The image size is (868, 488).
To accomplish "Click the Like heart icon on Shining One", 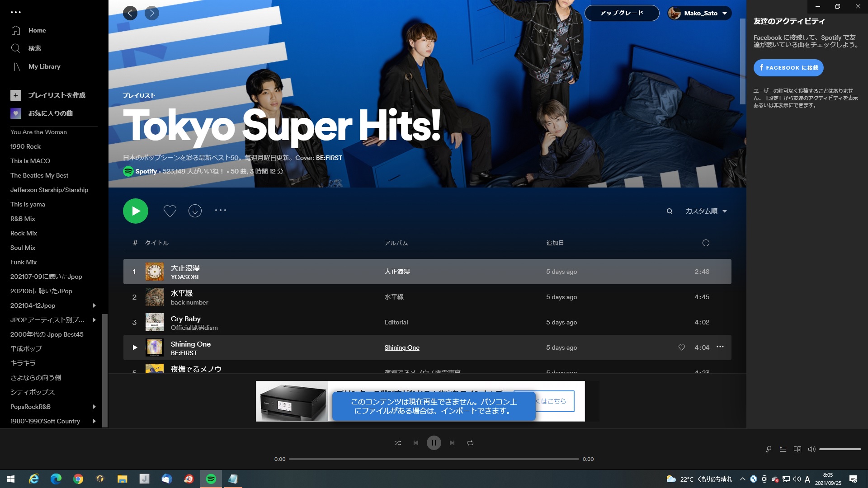I will pos(681,347).
